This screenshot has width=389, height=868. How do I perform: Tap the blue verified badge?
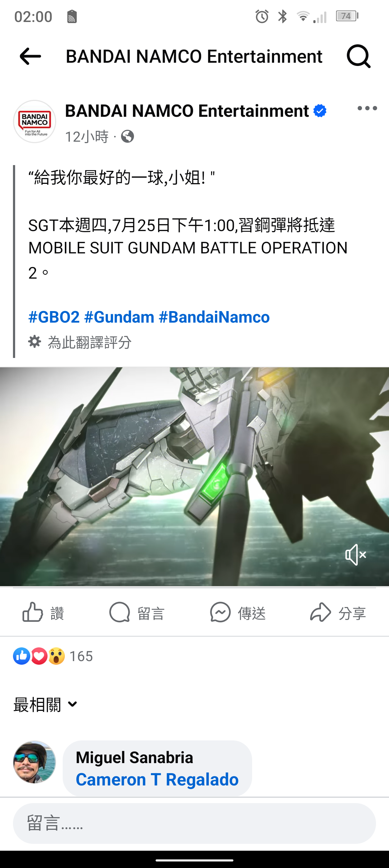[320, 111]
